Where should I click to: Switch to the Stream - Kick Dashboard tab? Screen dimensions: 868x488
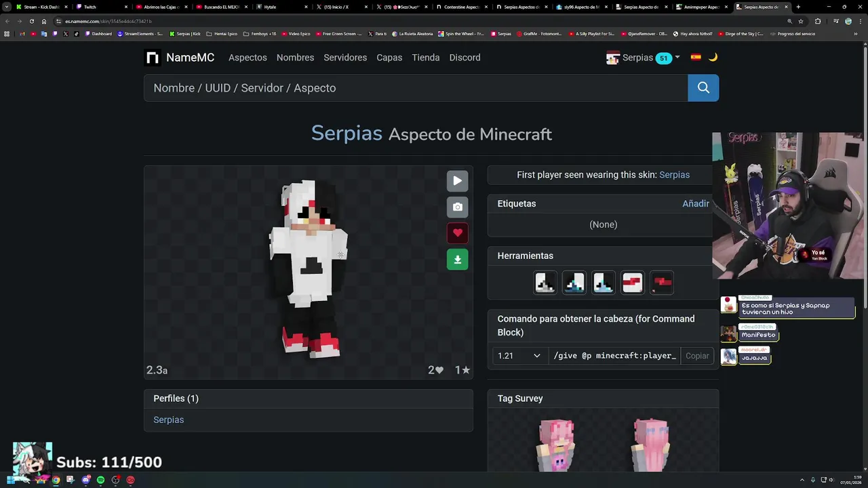coord(41,7)
